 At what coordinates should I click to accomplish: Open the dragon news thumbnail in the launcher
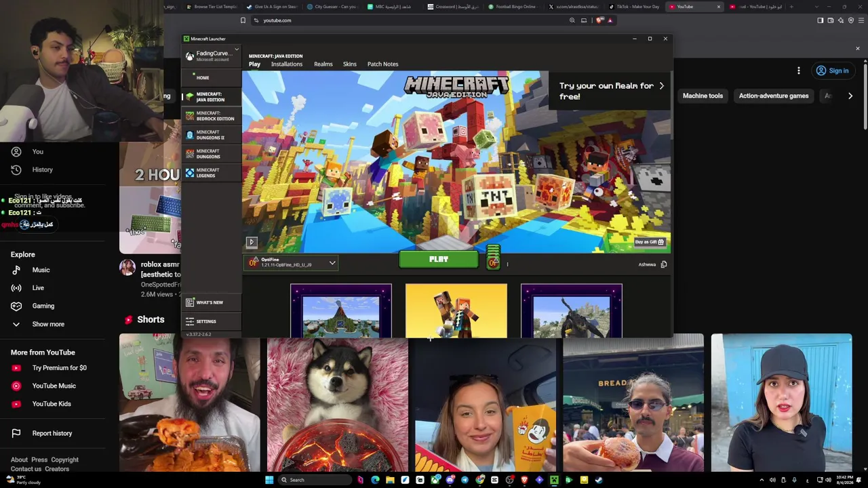572,310
